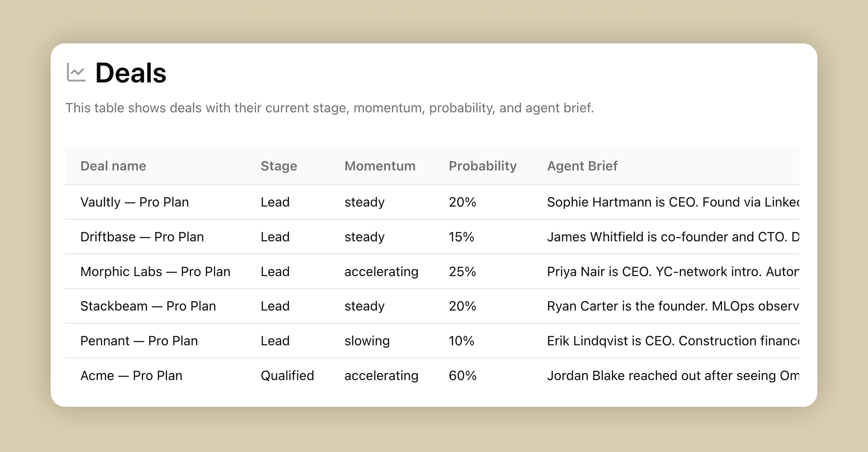Image resolution: width=868 pixels, height=452 pixels.
Task: Click the chart icon beside Deals title
Action: point(76,73)
